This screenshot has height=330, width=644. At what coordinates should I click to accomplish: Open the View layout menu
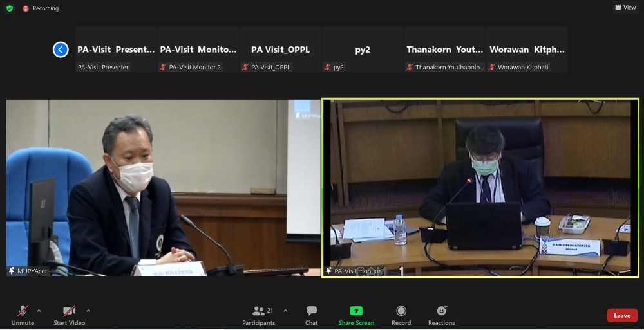pos(625,8)
